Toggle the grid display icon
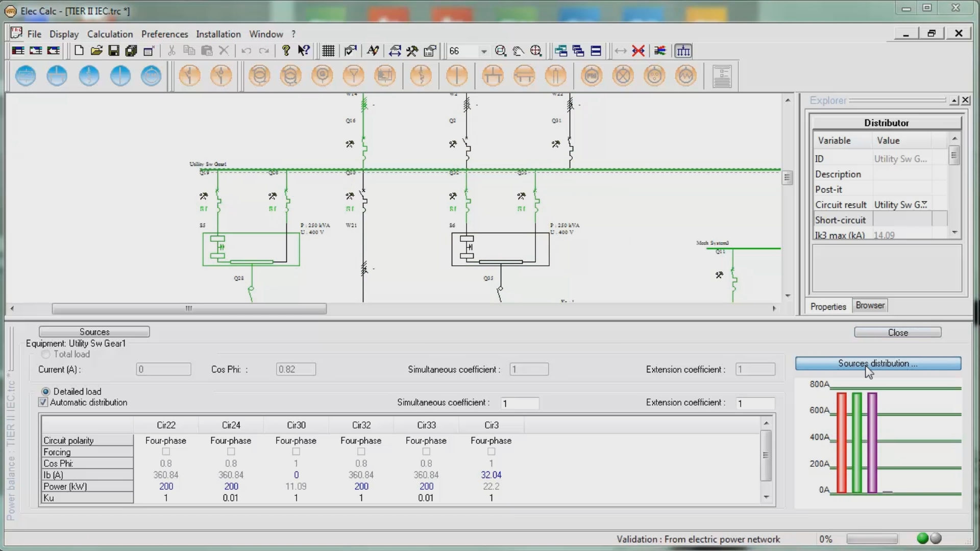 (x=328, y=51)
